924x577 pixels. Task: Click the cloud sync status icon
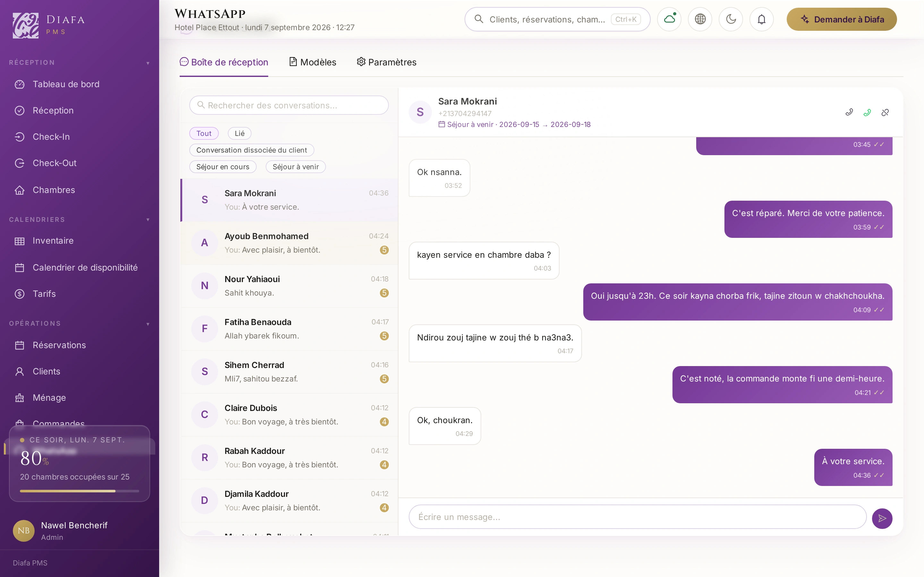(x=669, y=19)
